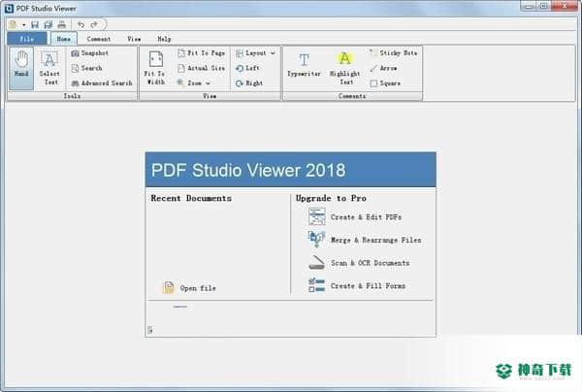582x392 pixels.
Task: Click the Create & Fill Forms icon
Action: click(316, 285)
